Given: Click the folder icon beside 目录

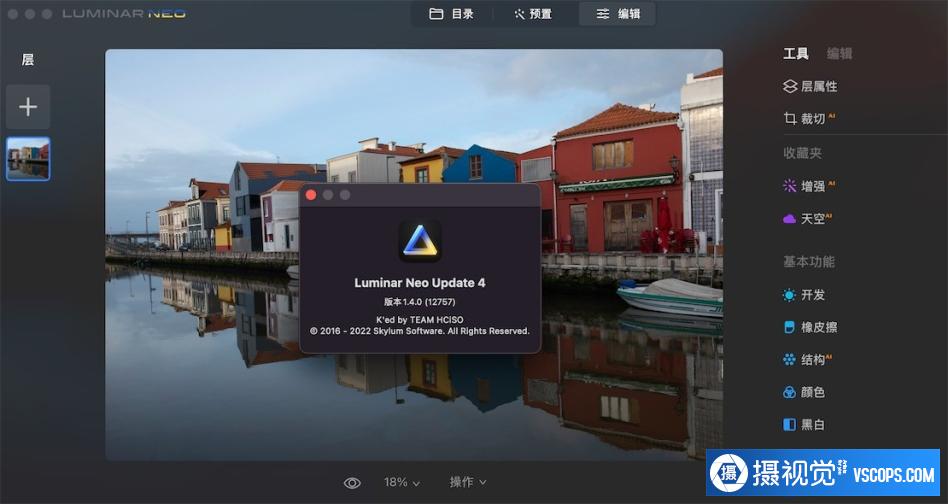Looking at the screenshot, I should click(436, 14).
